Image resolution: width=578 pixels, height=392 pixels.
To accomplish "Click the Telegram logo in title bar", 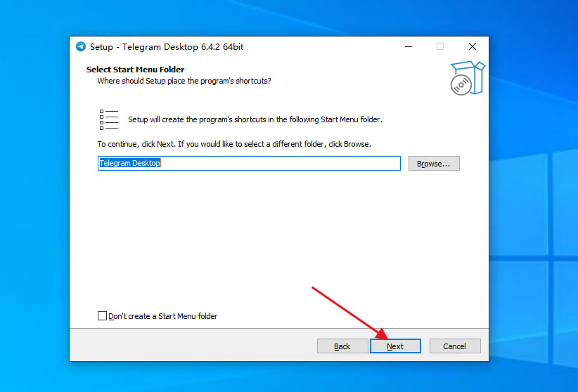I will click(81, 47).
